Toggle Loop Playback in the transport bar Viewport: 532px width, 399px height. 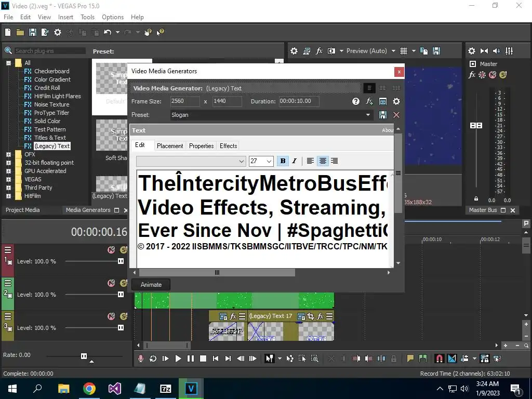point(153,358)
